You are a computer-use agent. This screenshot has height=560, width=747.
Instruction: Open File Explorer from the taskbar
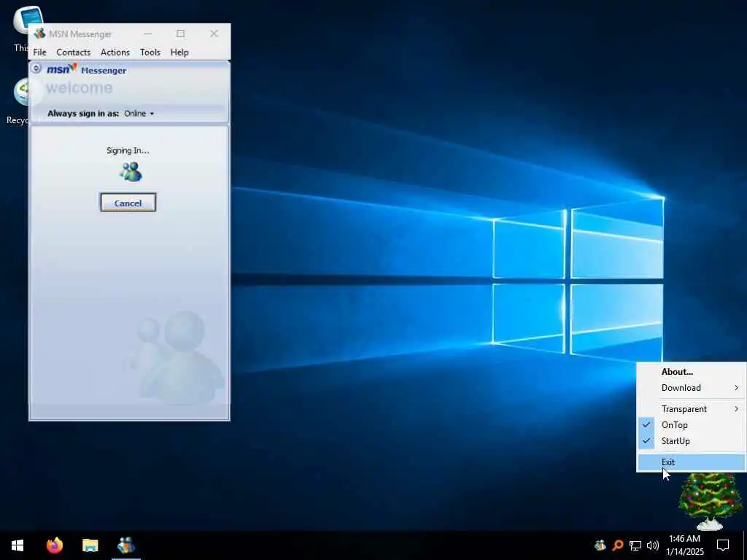point(90,545)
